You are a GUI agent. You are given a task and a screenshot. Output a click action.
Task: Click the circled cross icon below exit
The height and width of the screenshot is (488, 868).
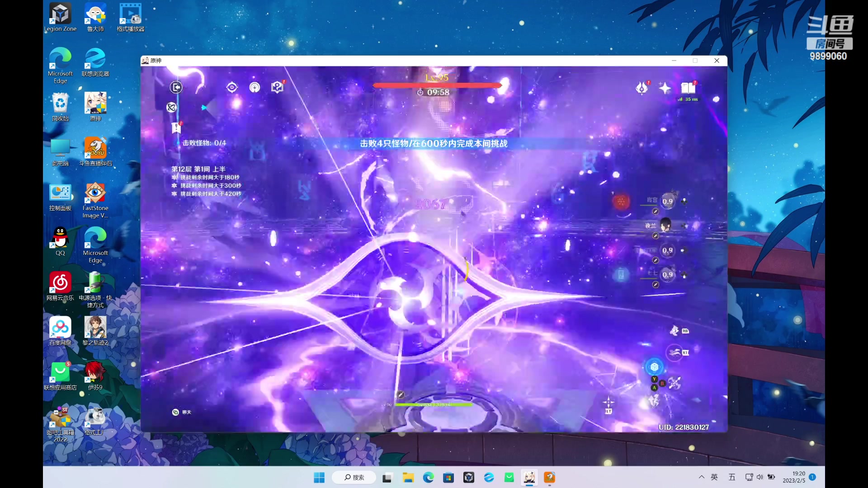171,107
